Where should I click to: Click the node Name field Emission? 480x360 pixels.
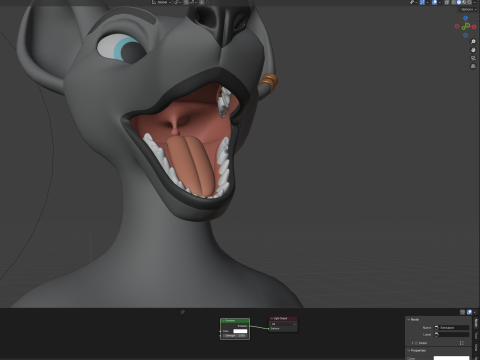click(x=451, y=328)
